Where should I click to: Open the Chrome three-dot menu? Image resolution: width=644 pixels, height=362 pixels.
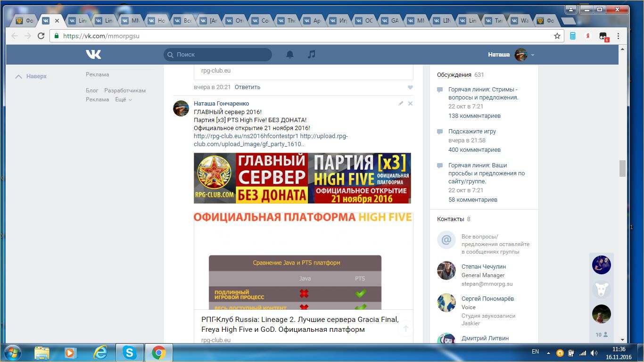click(618, 36)
